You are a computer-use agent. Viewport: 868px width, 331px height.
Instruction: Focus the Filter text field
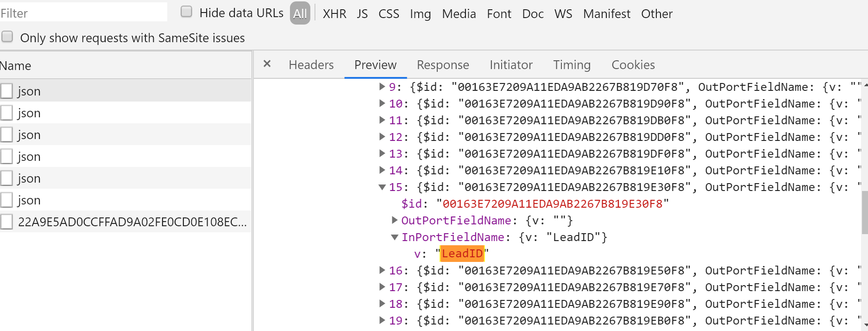pos(83,13)
